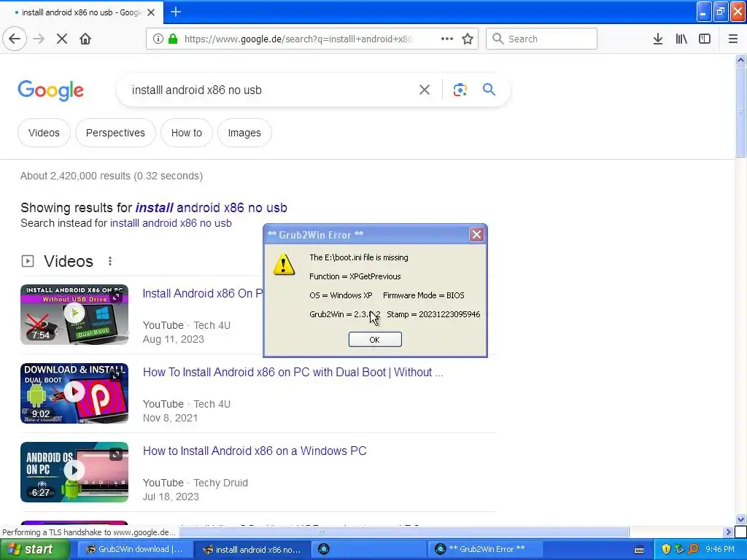
Task: Switch to Grub2Win download taskbar window
Action: coord(135,549)
